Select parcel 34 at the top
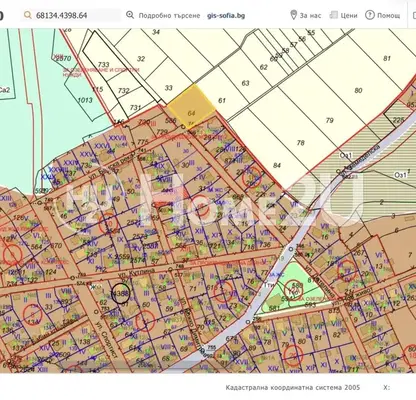This screenshot has width=416, height=400. (156, 32)
